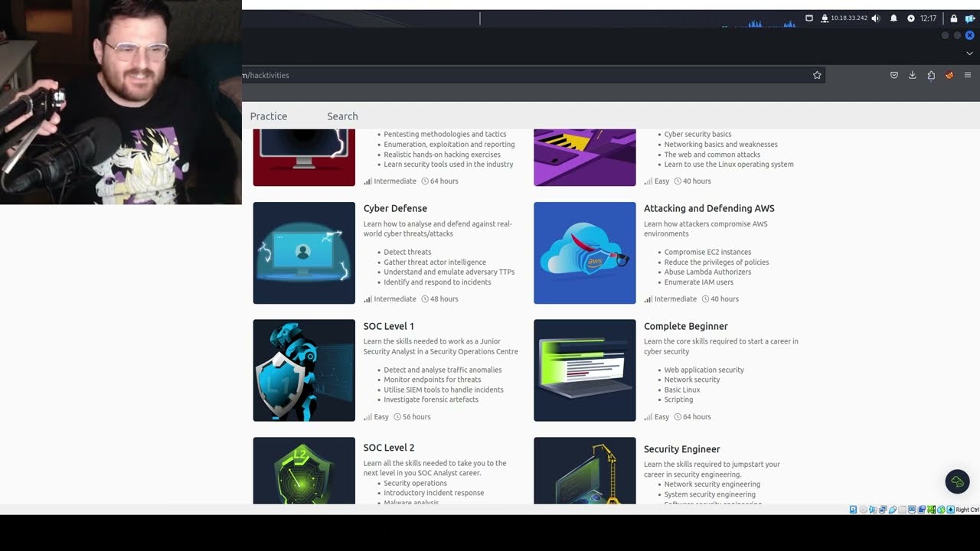Click the SOC Level 2 green shield thumbnail
This screenshot has height=551, width=980.
tap(304, 471)
